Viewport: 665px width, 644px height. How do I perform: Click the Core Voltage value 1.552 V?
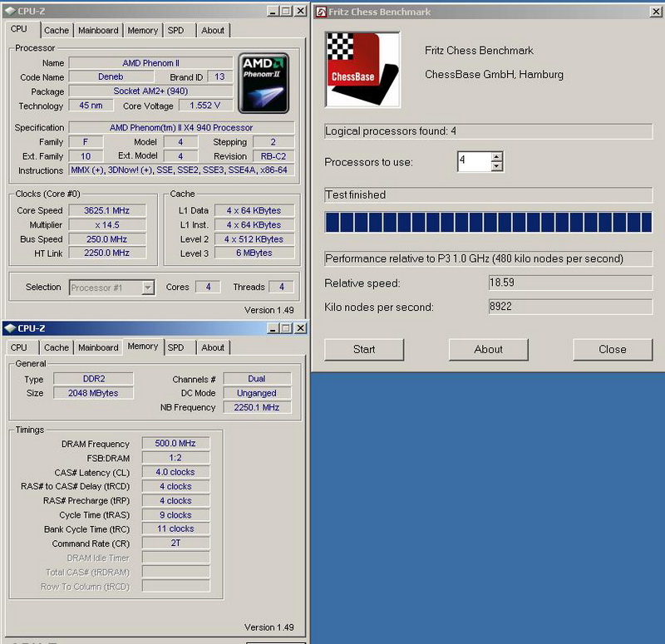(x=205, y=106)
